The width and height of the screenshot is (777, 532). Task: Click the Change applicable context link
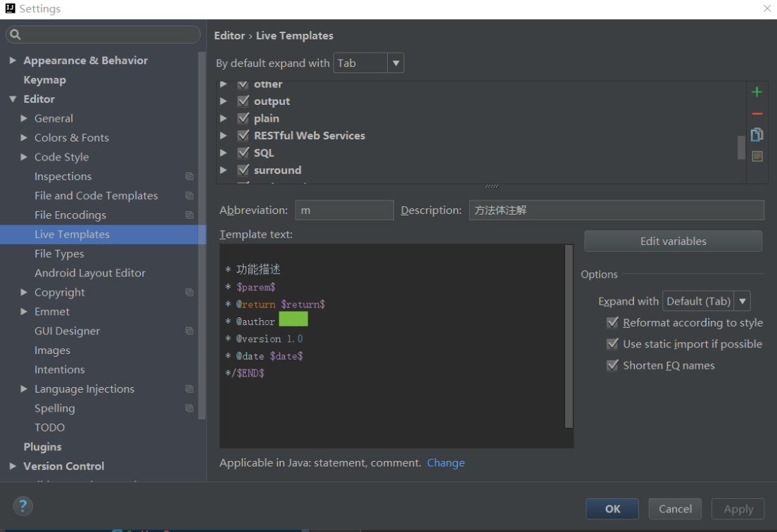click(x=446, y=463)
